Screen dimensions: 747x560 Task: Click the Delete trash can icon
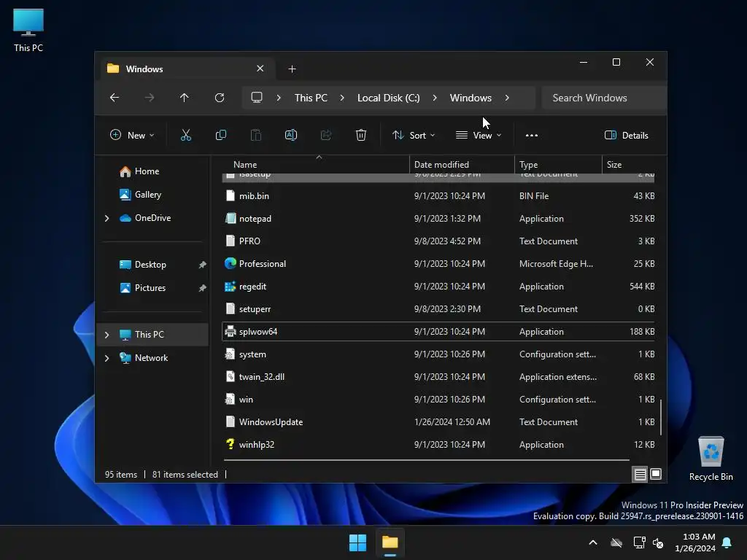361,135
